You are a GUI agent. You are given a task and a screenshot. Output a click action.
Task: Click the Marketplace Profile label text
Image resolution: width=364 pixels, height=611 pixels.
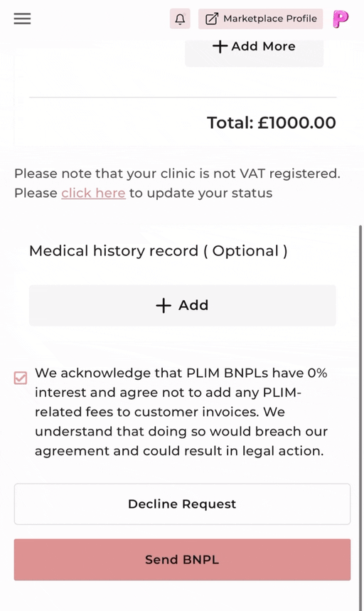tap(269, 18)
